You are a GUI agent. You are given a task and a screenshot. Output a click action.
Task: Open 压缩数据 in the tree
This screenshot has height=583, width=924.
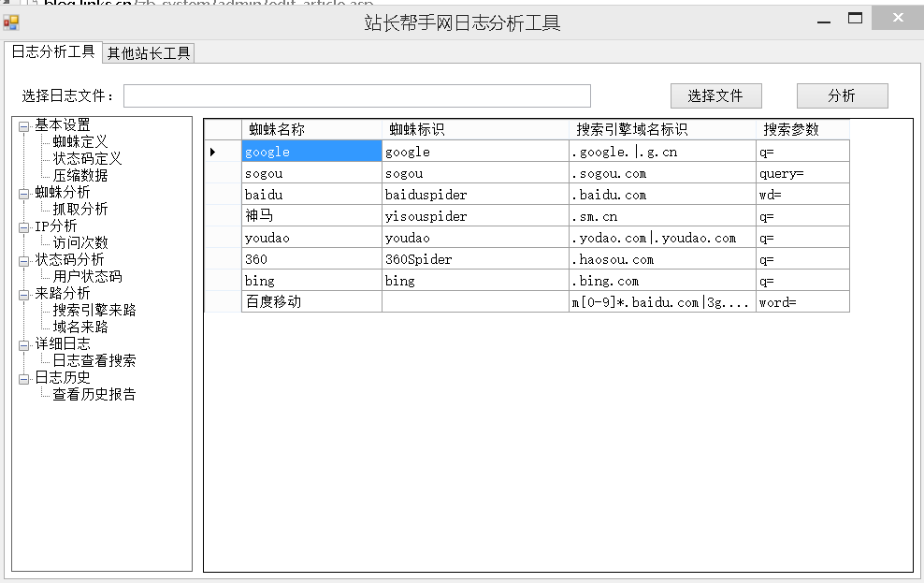tap(80, 176)
